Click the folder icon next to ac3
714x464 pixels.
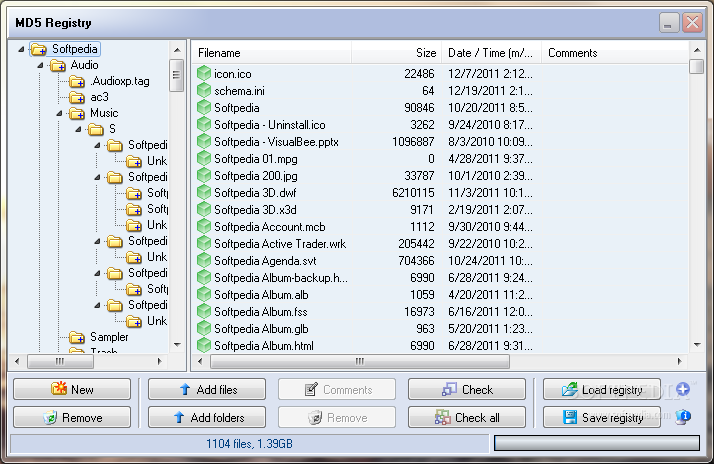pos(77,97)
